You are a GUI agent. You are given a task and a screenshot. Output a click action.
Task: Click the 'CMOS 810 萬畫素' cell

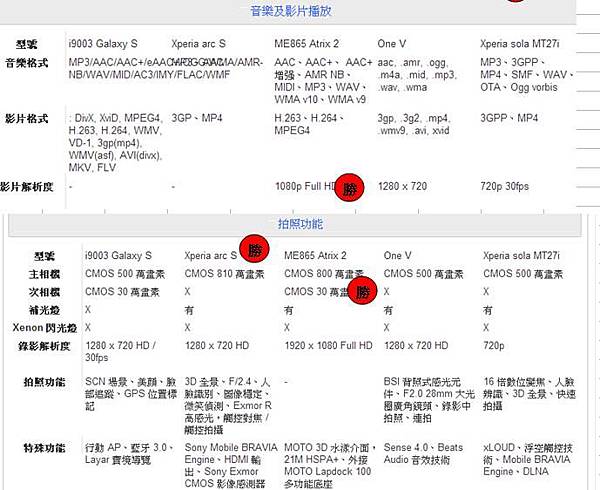click(224, 274)
